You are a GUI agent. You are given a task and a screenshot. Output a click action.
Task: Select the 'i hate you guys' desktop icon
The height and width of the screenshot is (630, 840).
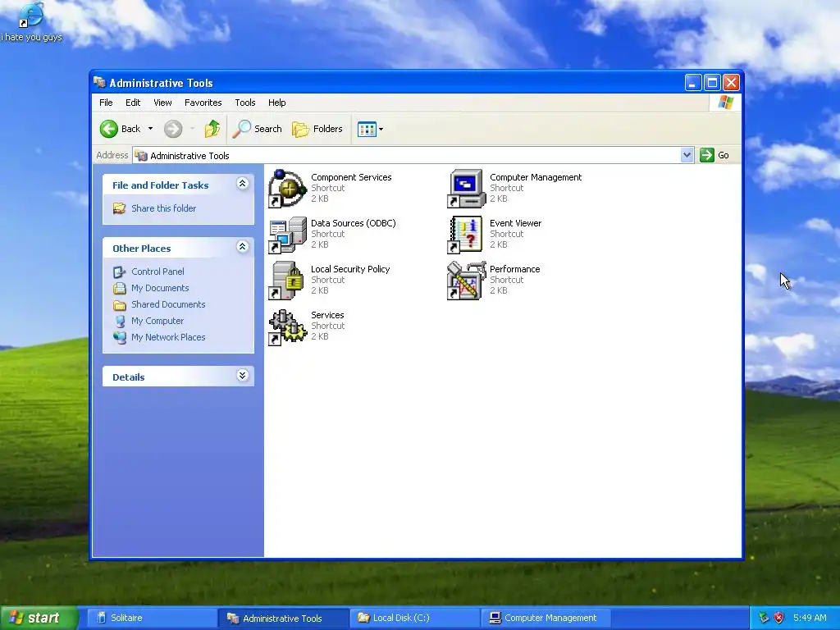point(31,21)
